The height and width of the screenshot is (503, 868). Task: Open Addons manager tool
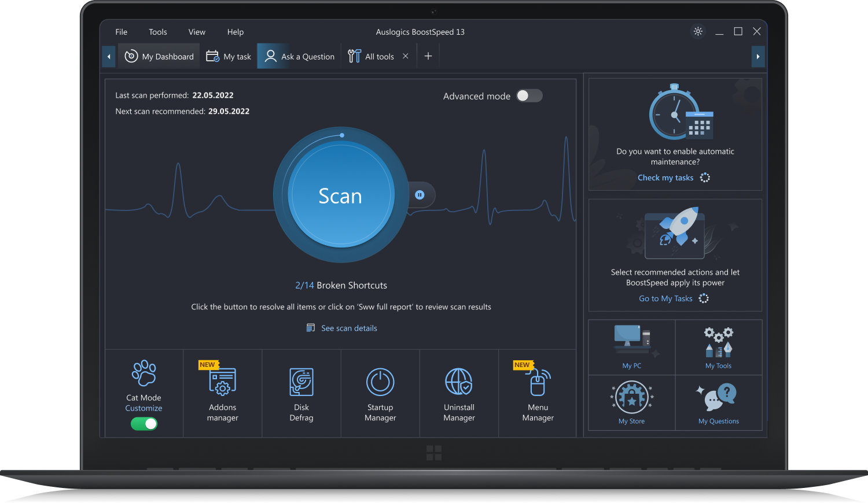[223, 393]
